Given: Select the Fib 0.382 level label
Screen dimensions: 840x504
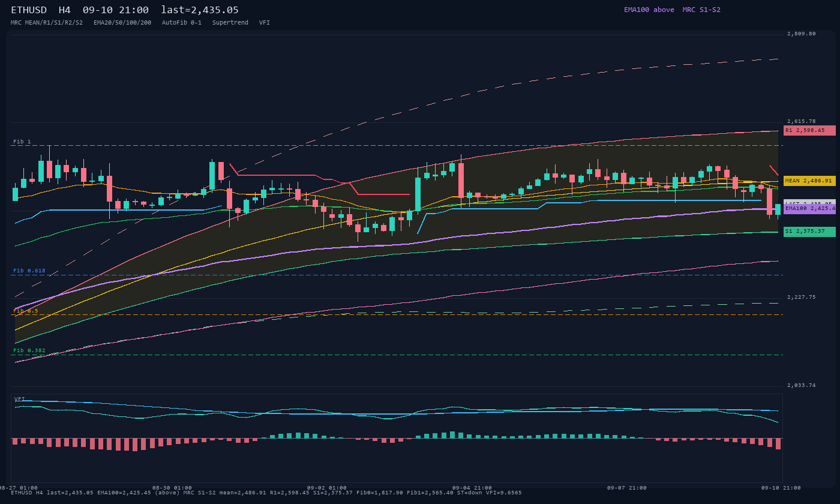Looking at the screenshot, I should coord(29,350).
